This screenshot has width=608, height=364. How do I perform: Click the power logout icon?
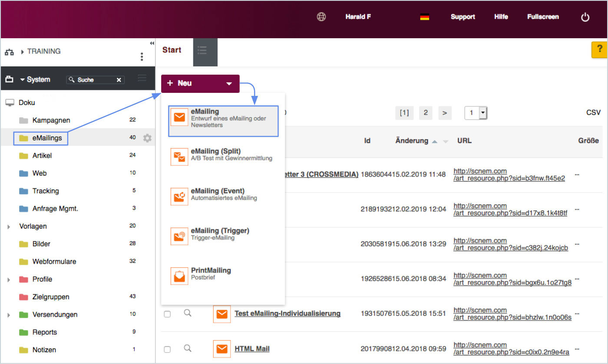pos(585,17)
